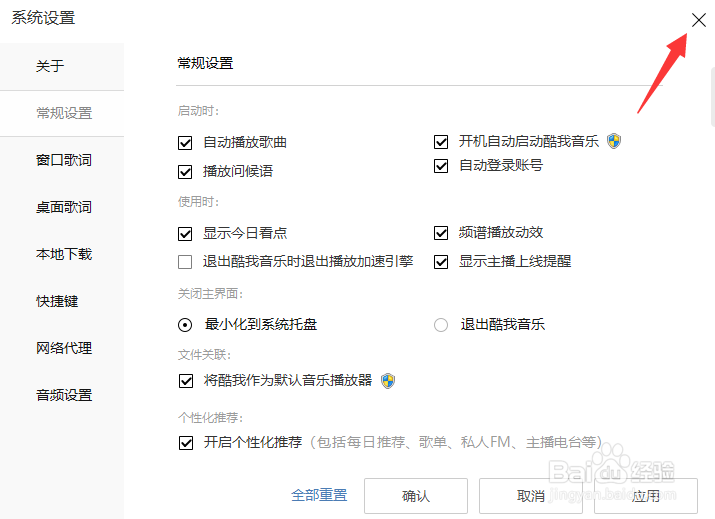Select 退出酷我音乐 radio option
The width and height of the screenshot is (715, 519).
pyautogui.click(x=441, y=325)
